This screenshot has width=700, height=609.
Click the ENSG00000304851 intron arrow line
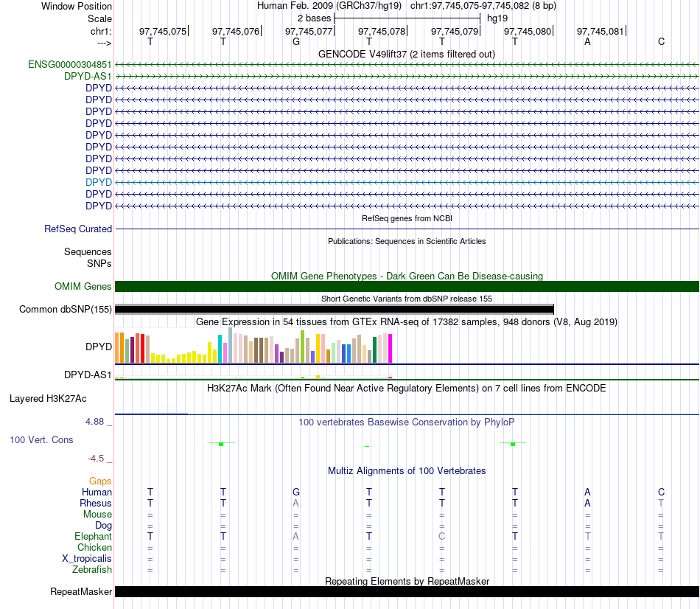coord(407,64)
